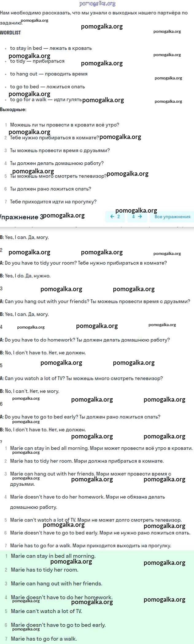
Task: Go to previous exercise 2 arrow
Action: click(115, 217)
